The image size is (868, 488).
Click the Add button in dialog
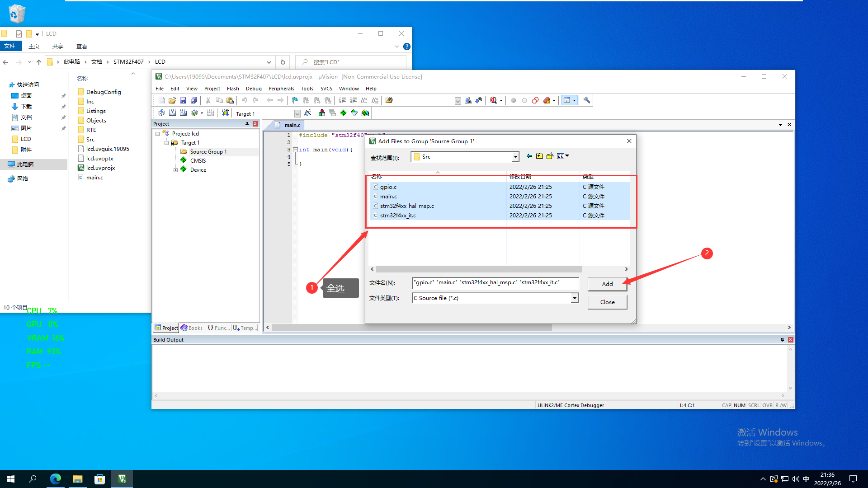[x=607, y=284]
